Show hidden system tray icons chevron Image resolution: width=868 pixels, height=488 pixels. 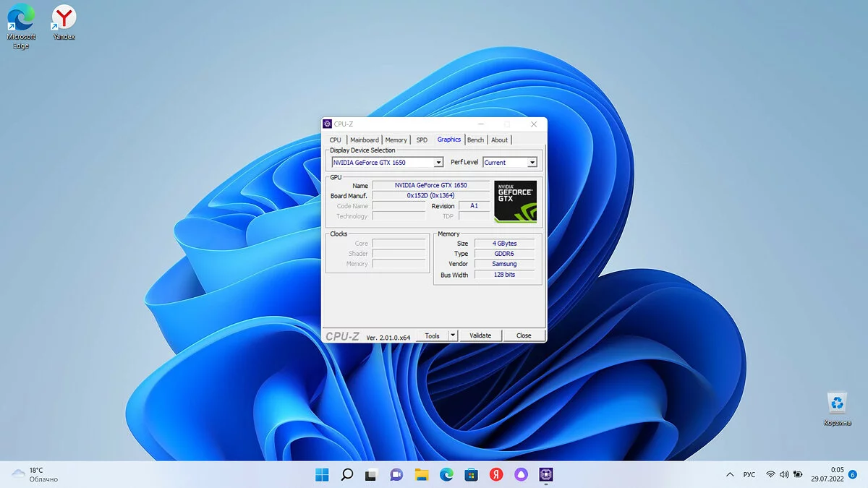tap(729, 475)
